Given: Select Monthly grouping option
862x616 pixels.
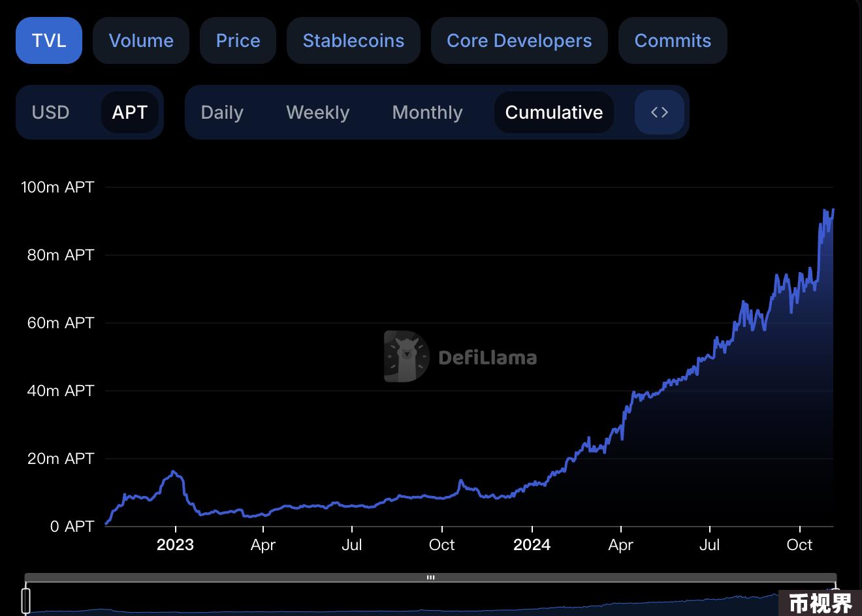Looking at the screenshot, I should [428, 112].
